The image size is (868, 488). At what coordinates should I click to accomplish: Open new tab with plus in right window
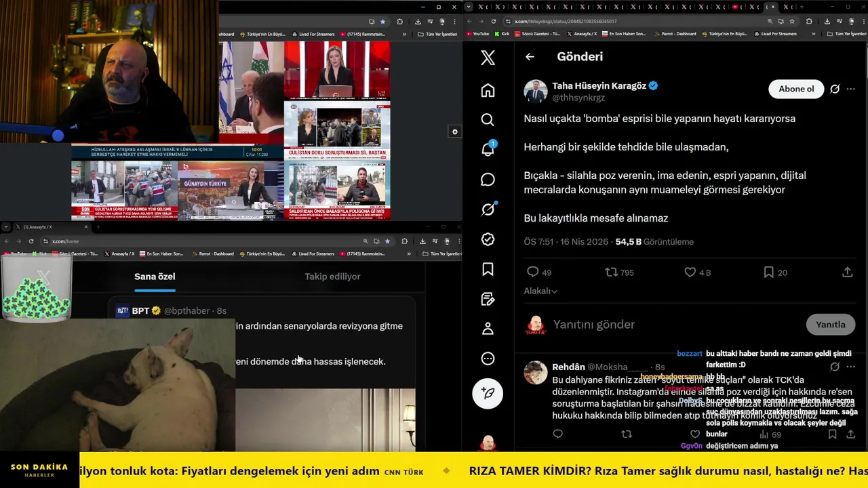pyautogui.click(x=802, y=7)
